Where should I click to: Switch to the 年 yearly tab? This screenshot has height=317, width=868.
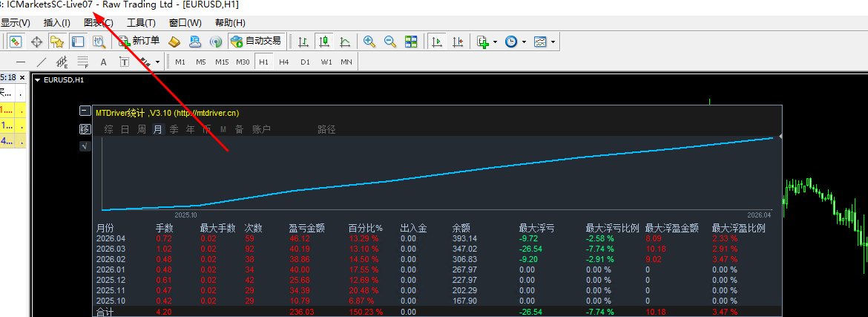pos(191,130)
